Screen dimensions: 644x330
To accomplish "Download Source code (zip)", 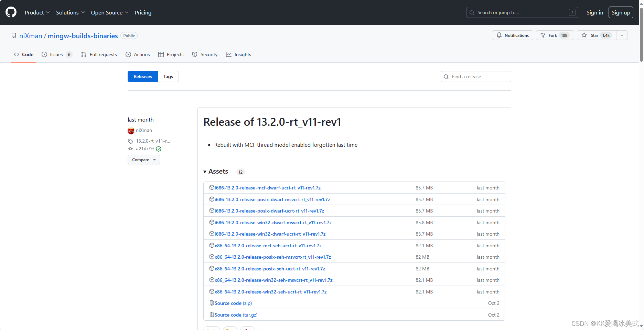I will 233,303.
